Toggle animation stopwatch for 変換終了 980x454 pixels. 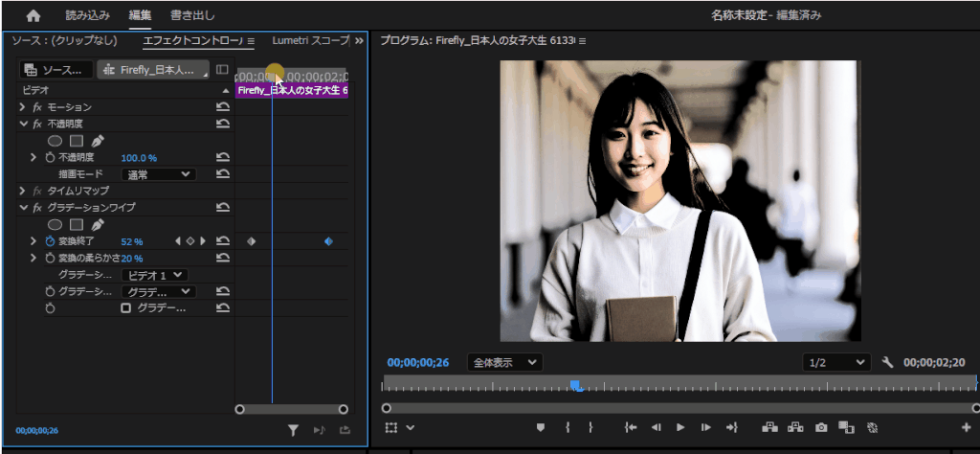tap(50, 240)
